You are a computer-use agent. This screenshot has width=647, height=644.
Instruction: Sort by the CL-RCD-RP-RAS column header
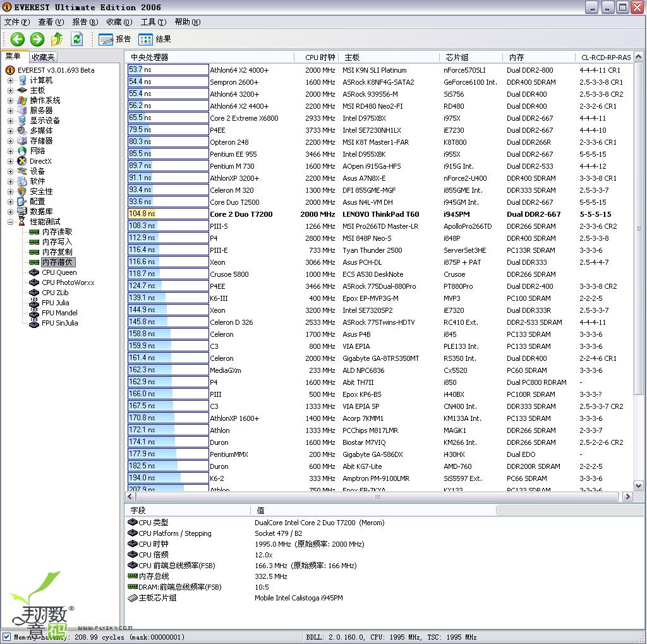[604, 58]
